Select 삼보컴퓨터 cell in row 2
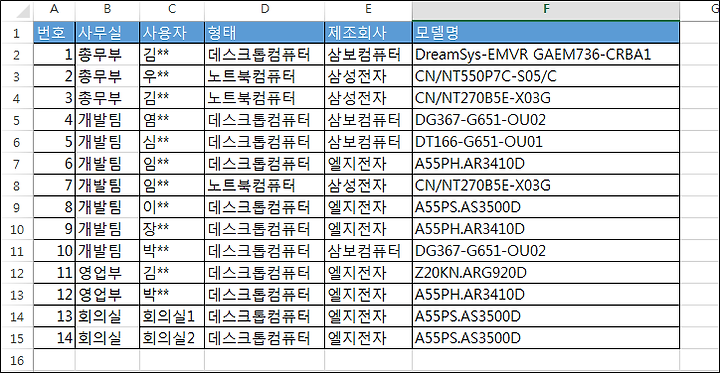This screenshot has height=373, width=720. click(368, 55)
